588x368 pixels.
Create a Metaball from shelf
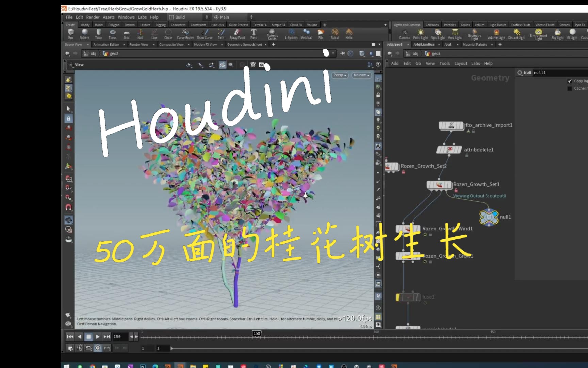tap(306, 33)
